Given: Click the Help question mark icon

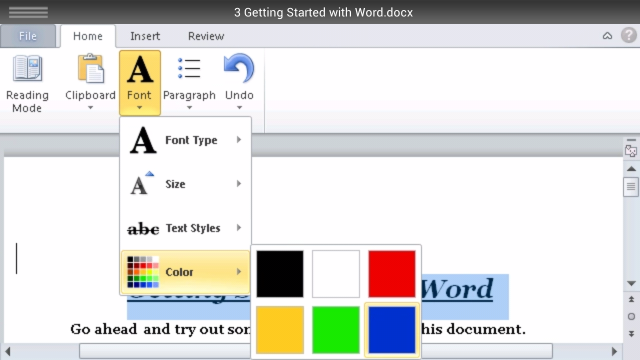Looking at the screenshot, I should tap(629, 36).
